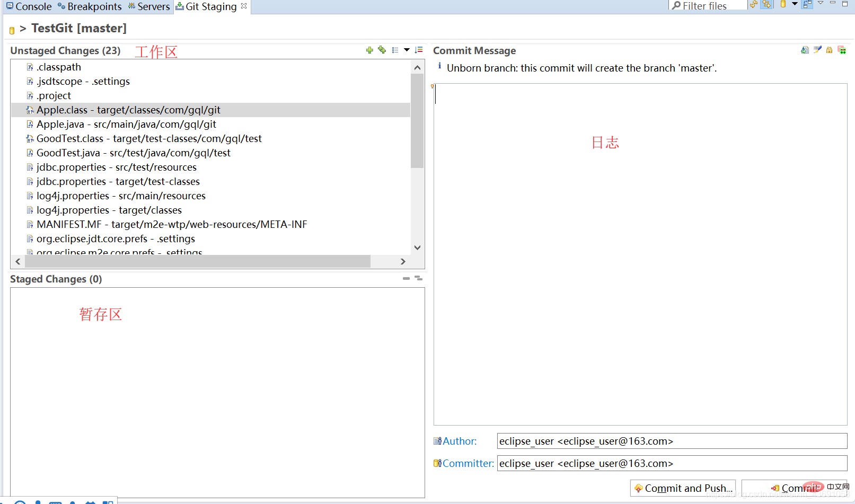Open repository switch dropdown arrow
This screenshot has height=504, width=855.
pyautogui.click(x=795, y=4)
